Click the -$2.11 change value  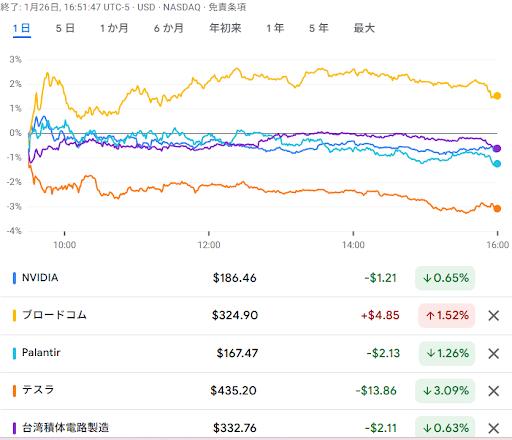tap(381, 428)
